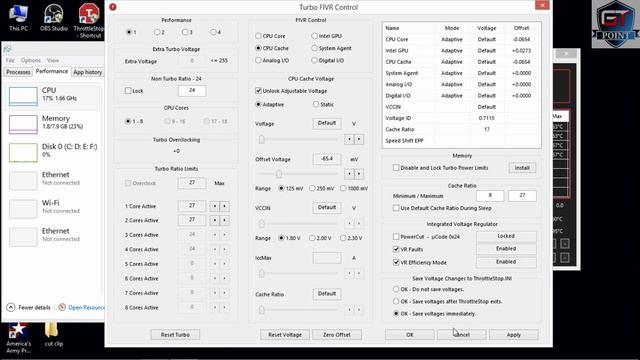Screen dimensions: 640x360
Task: Select Performance profile 4 radio
Action: point(213,32)
